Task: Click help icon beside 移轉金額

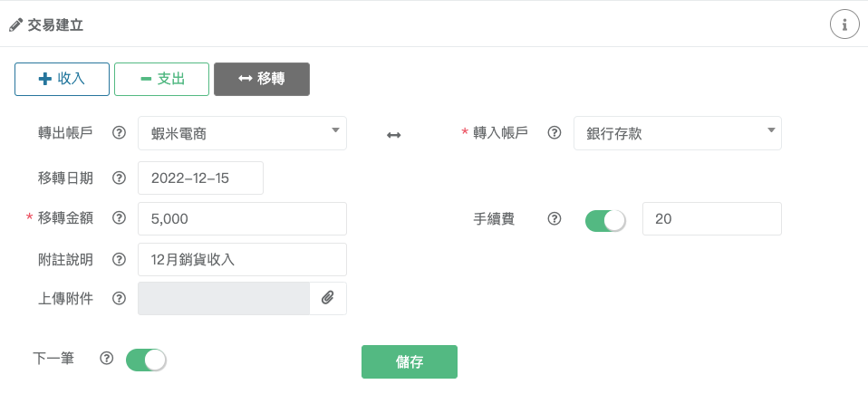Action: pos(119,218)
